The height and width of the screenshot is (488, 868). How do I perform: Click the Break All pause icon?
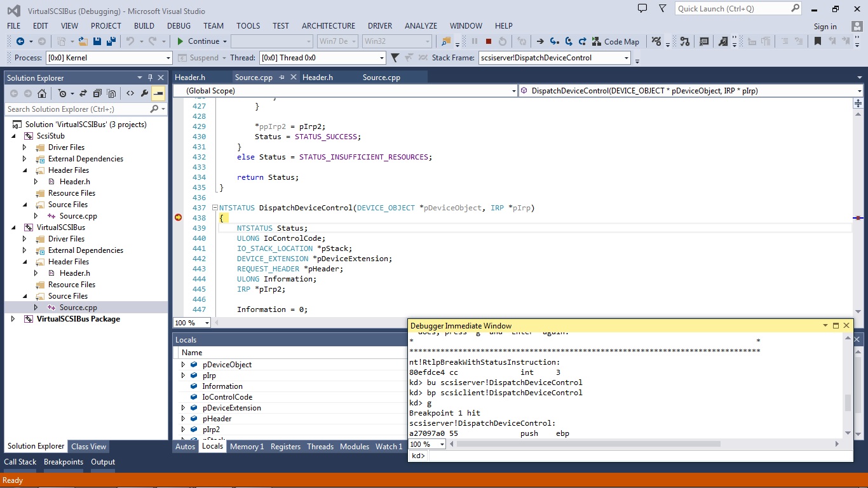tap(474, 41)
